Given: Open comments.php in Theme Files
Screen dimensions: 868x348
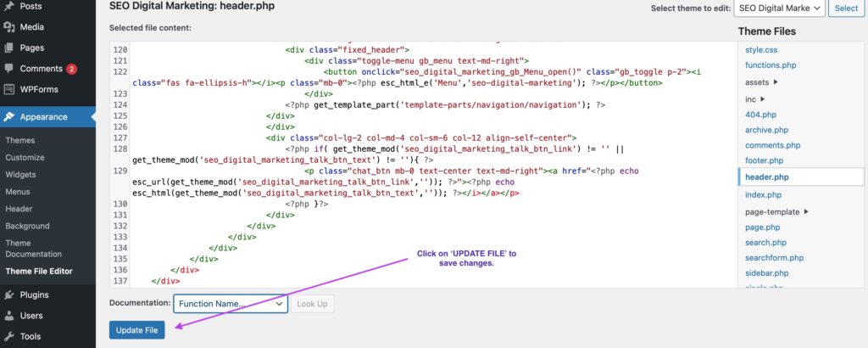Looking at the screenshot, I should (x=772, y=145).
